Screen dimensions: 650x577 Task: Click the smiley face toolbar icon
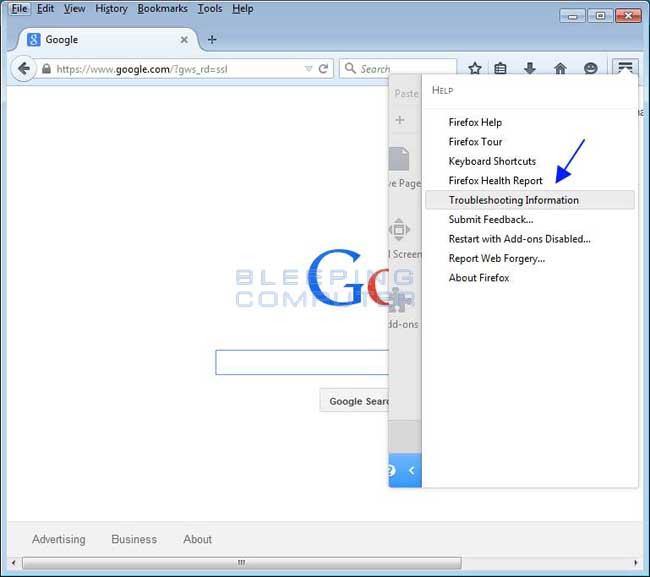591,69
